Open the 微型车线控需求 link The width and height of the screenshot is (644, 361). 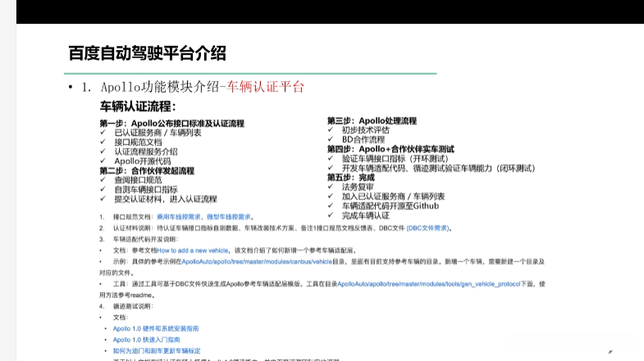228,217
